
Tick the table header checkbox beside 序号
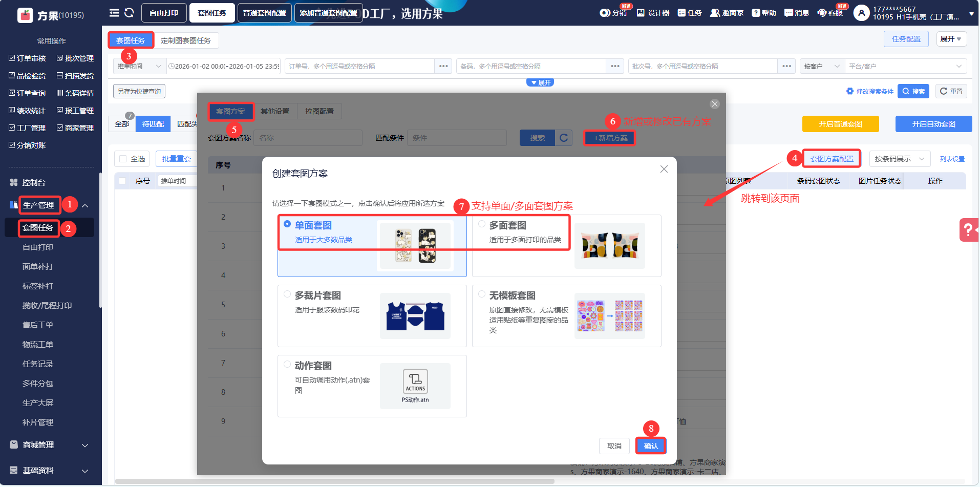coord(122,181)
